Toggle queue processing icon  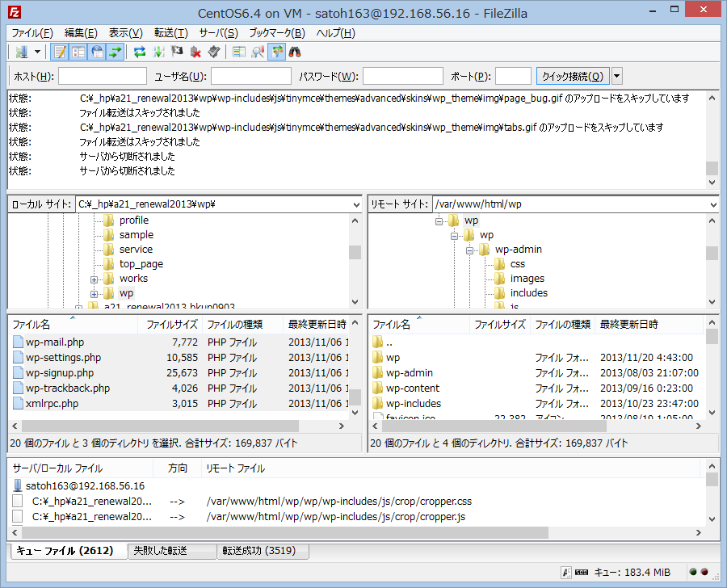tap(158, 52)
